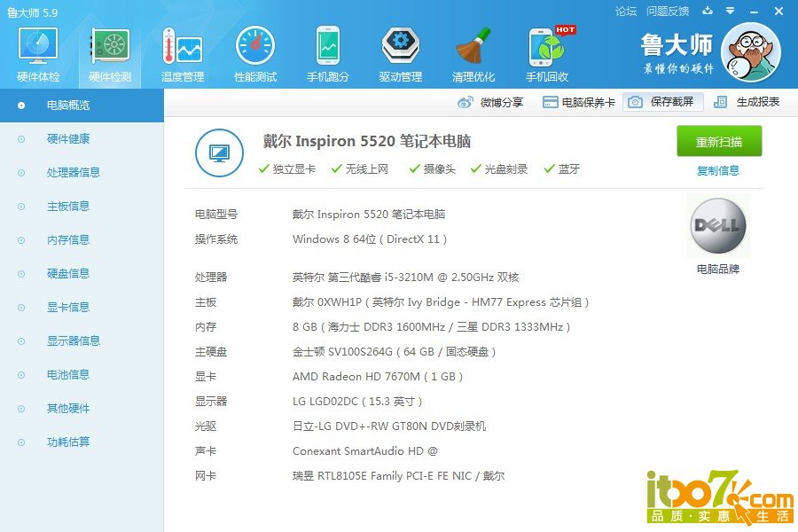Click the Dell 电脑品牌 logo
This screenshot has width=798, height=532.
click(718, 225)
